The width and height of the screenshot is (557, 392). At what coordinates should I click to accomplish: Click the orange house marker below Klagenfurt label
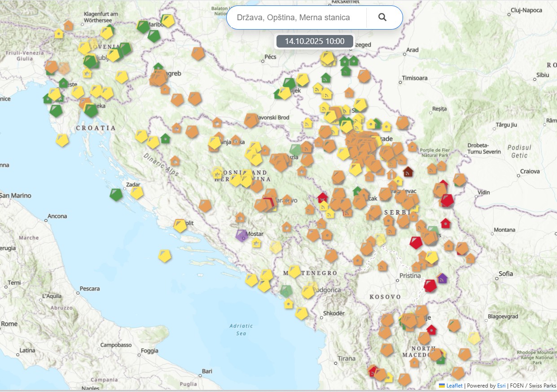point(68,25)
